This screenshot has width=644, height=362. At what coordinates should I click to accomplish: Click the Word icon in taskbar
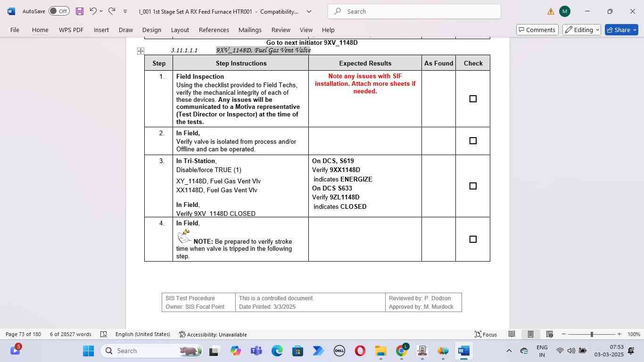463,351
